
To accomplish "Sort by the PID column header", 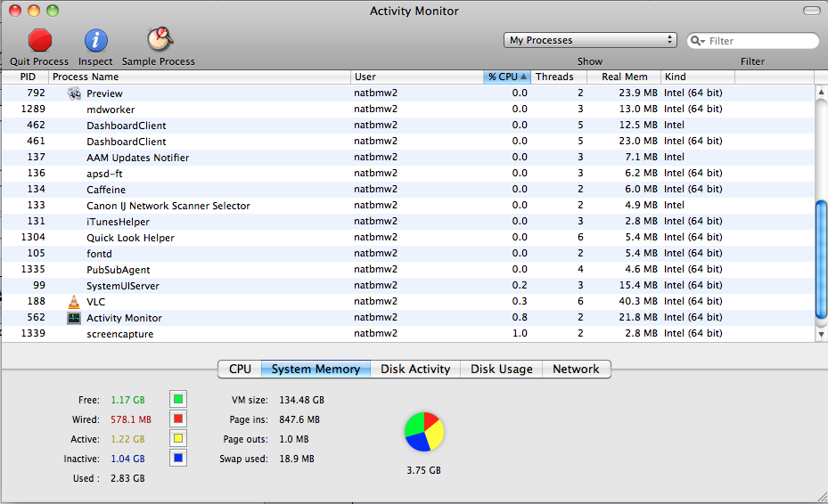I will pos(25,77).
